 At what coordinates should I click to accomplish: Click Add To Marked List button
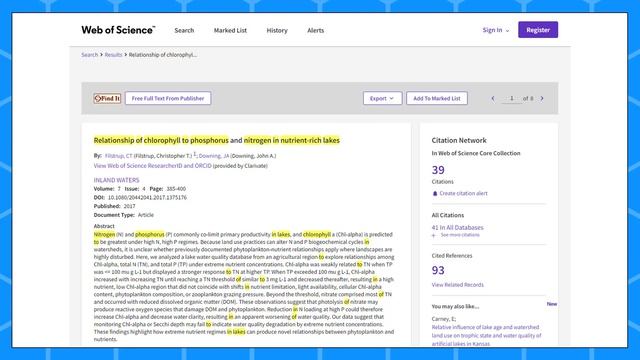[x=437, y=98]
